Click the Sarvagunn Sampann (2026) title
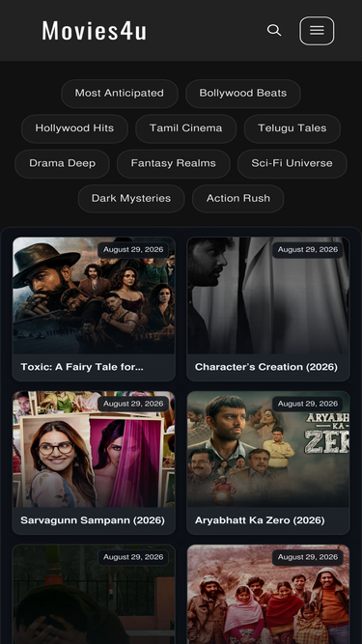The image size is (362, 644). 93,520
